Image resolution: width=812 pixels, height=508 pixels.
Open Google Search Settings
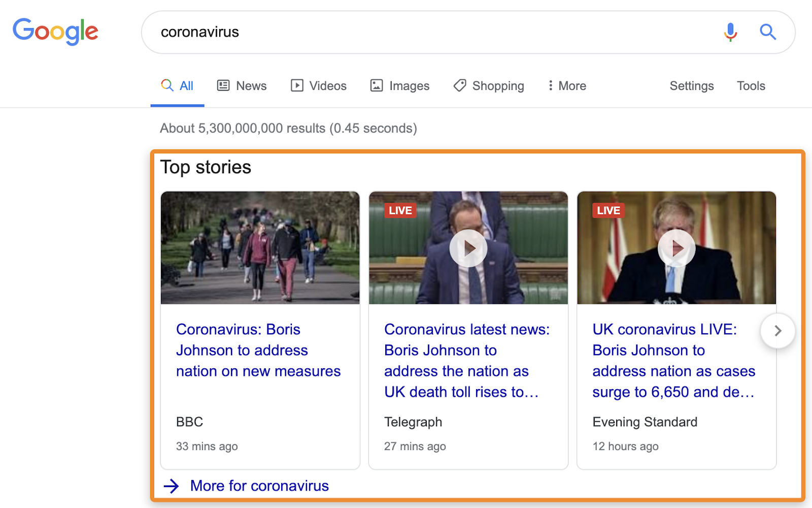tap(691, 85)
